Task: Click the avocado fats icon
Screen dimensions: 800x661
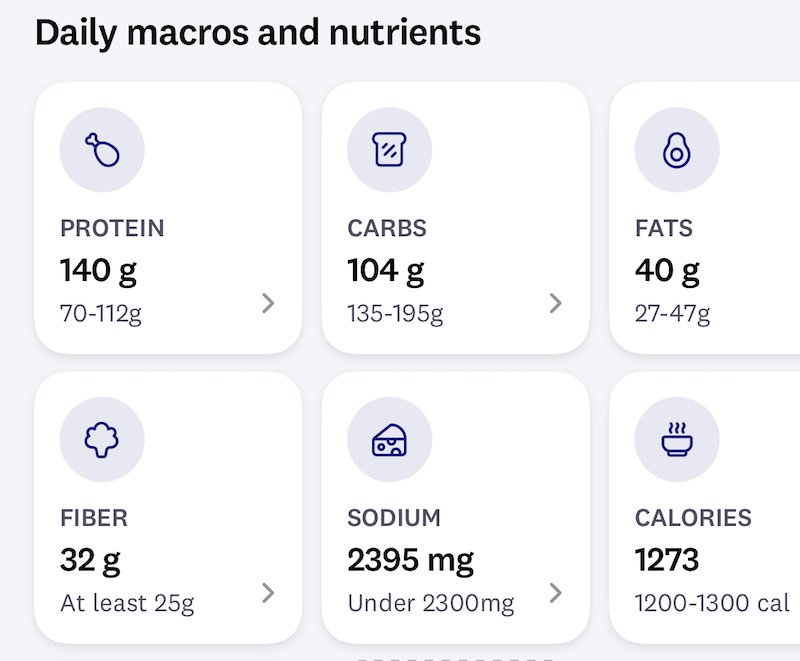Action: click(x=676, y=150)
